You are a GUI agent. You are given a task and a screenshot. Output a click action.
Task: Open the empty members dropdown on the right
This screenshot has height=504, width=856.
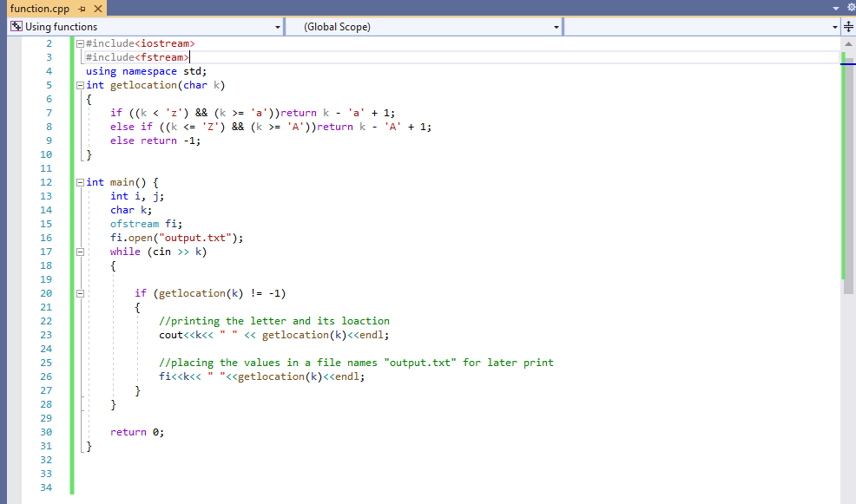pyautogui.click(x=834, y=27)
